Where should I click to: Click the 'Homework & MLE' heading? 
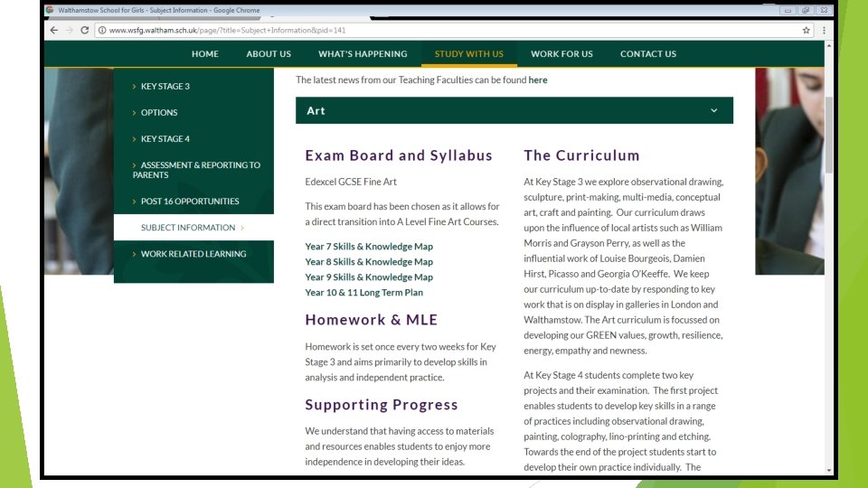coord(371,320)
